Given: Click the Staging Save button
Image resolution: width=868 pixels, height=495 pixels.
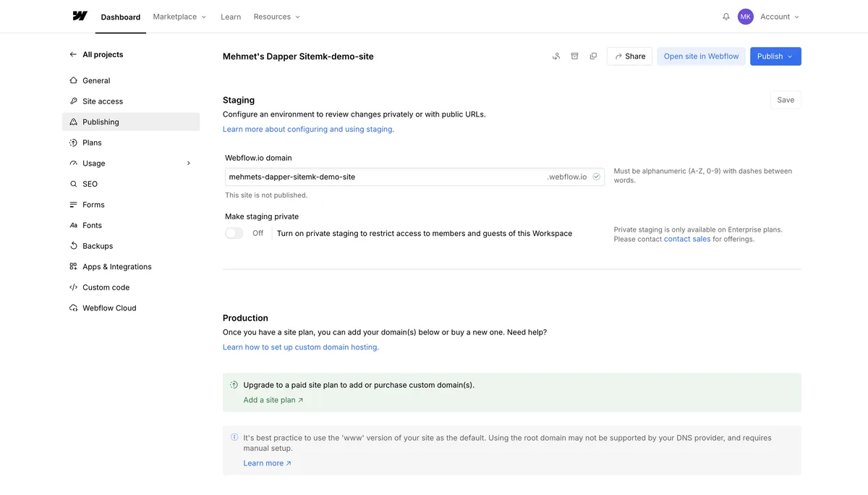Looking at the screenshot, I should click(786, 100).
